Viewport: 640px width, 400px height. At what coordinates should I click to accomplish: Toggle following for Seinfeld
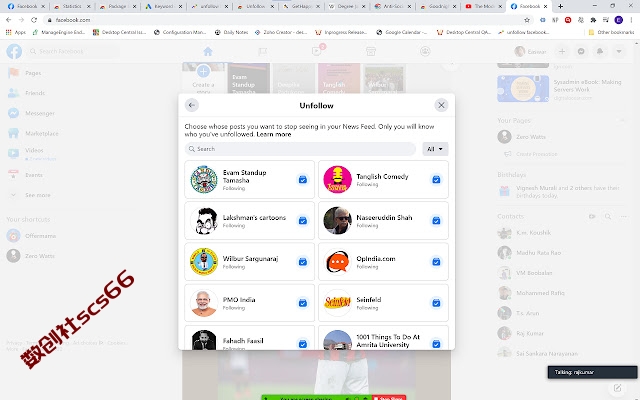[436, 303]
